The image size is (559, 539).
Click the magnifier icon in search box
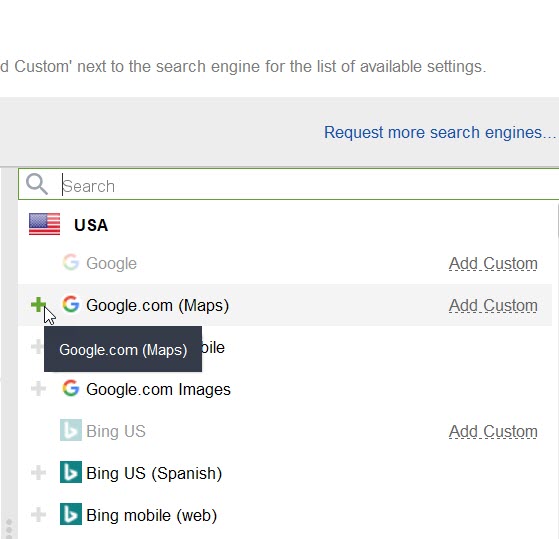click(37, 184)
